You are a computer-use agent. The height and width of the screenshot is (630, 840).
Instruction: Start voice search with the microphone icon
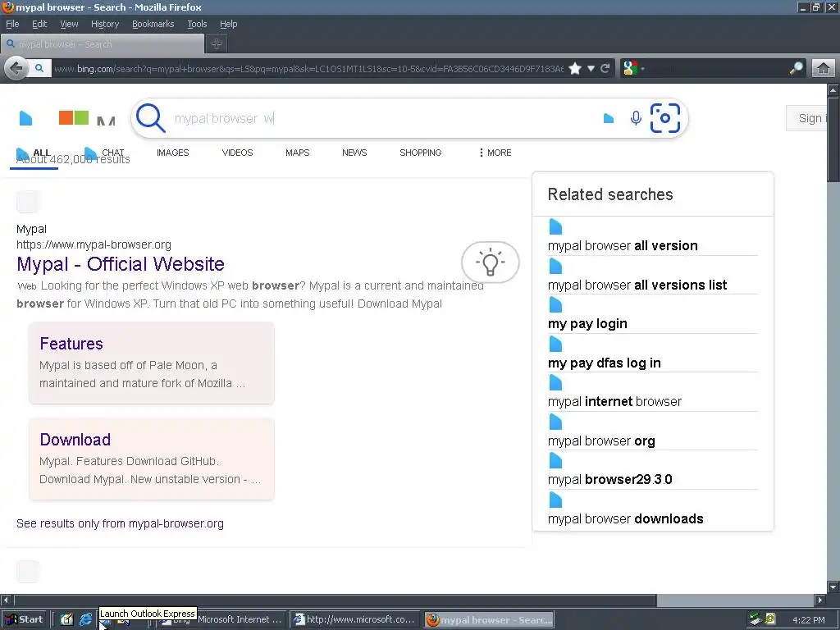pos(636,118)
